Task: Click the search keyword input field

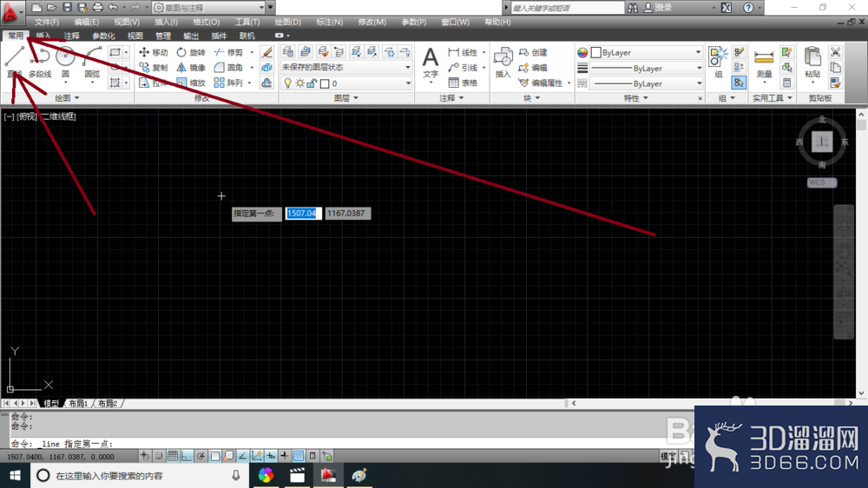Action: click(x=567, y=8)
